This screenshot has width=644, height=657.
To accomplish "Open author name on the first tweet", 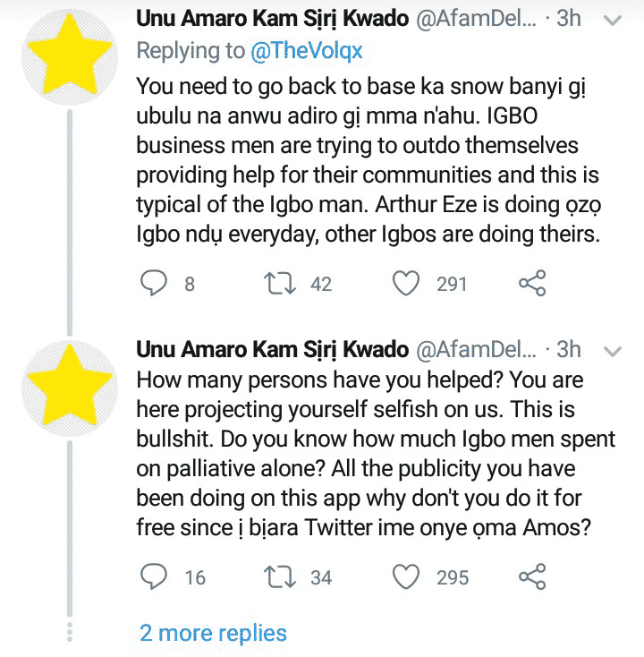I will click(x=272, y=19).
